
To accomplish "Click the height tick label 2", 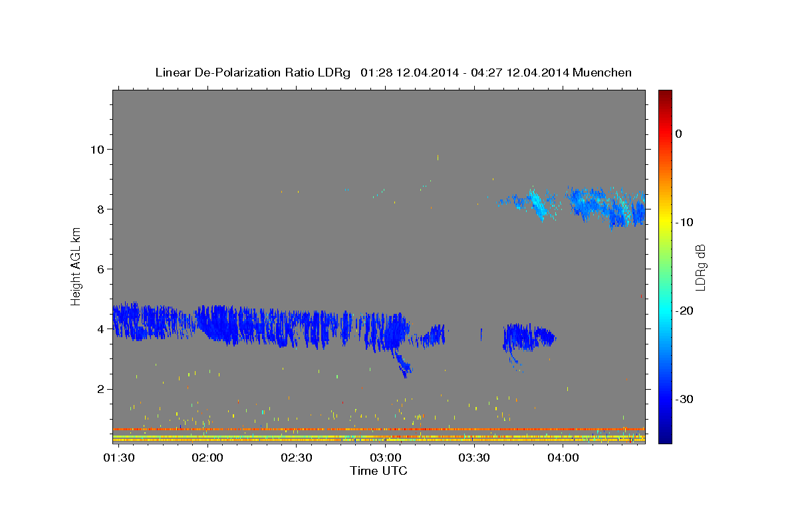I will (102, 388).
